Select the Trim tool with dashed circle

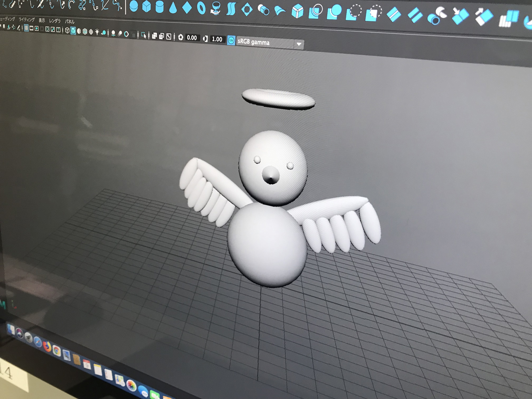click(354, 13)
